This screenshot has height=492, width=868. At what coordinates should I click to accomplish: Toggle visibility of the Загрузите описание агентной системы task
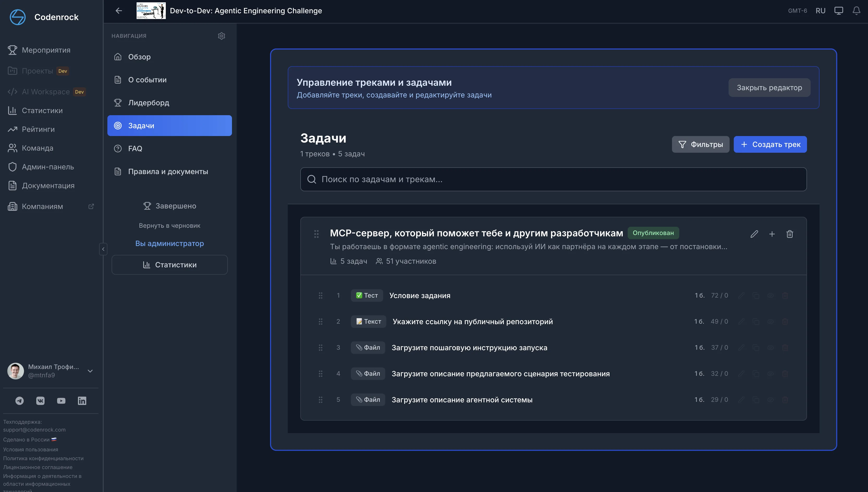click(x=771, y=400)
